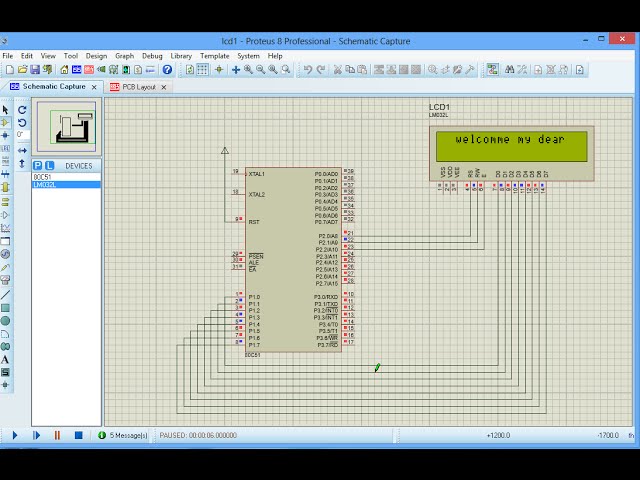Select the 80C51 device in the list

[x=66, y=177]
